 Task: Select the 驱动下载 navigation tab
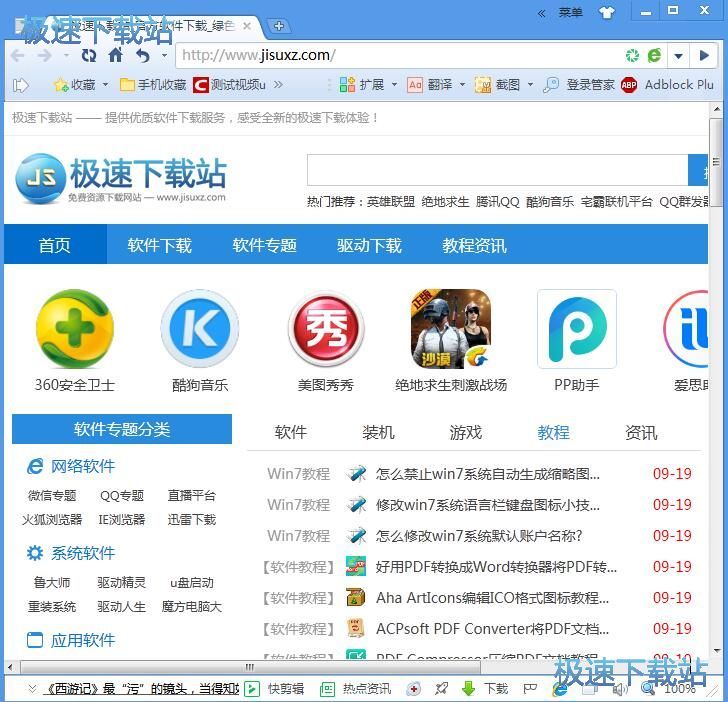pyautogui.click(x=369, y=245)
